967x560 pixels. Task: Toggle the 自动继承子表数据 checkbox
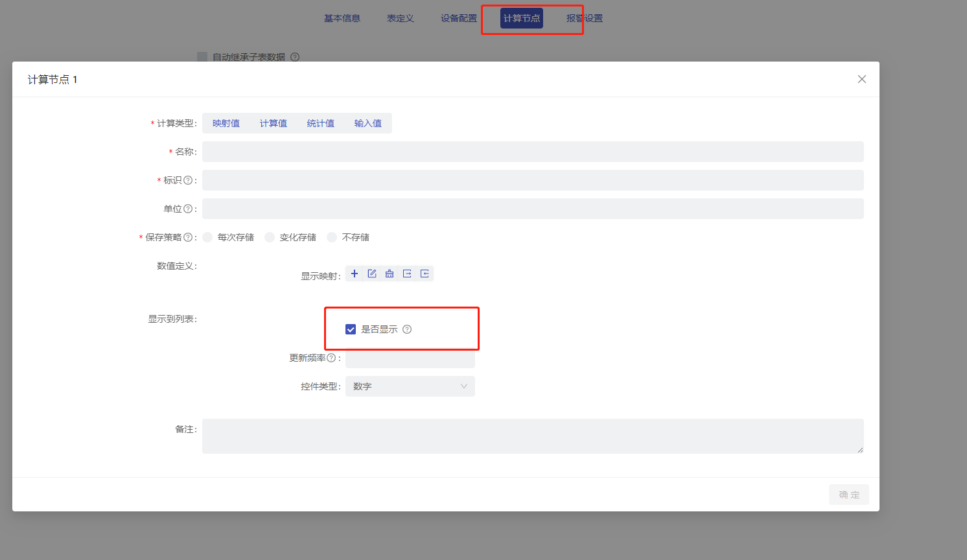tap(202, 57)
